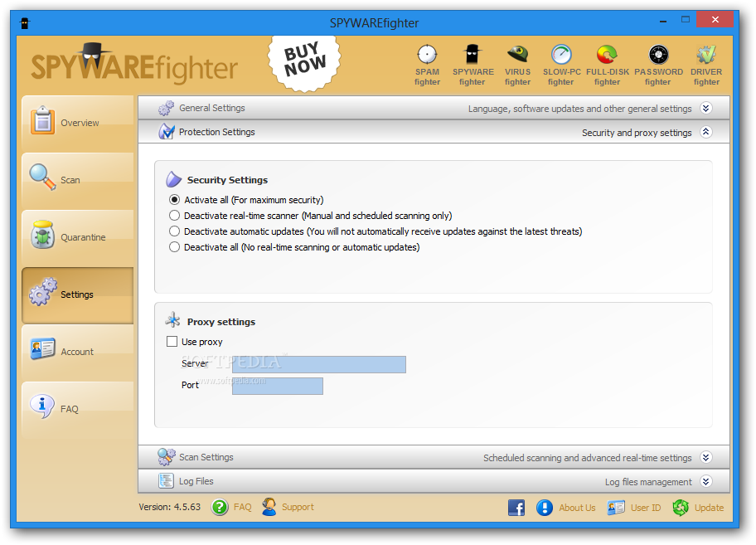The width and height of the screenshot is (756, 545).
Task: Go to the Overview section
Action: pos(78,123)
